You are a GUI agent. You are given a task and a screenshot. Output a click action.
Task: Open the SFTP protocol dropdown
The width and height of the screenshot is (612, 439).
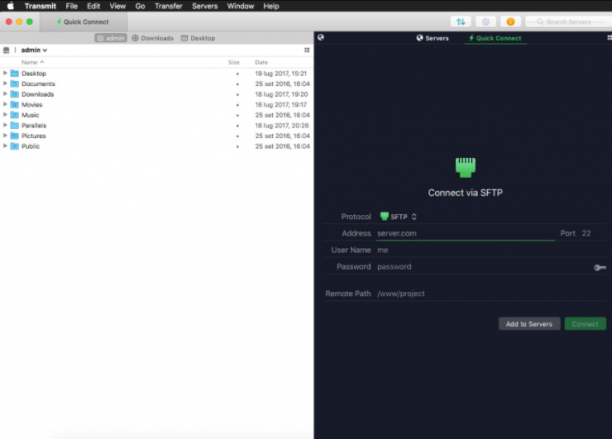click(x=399, y=217)
